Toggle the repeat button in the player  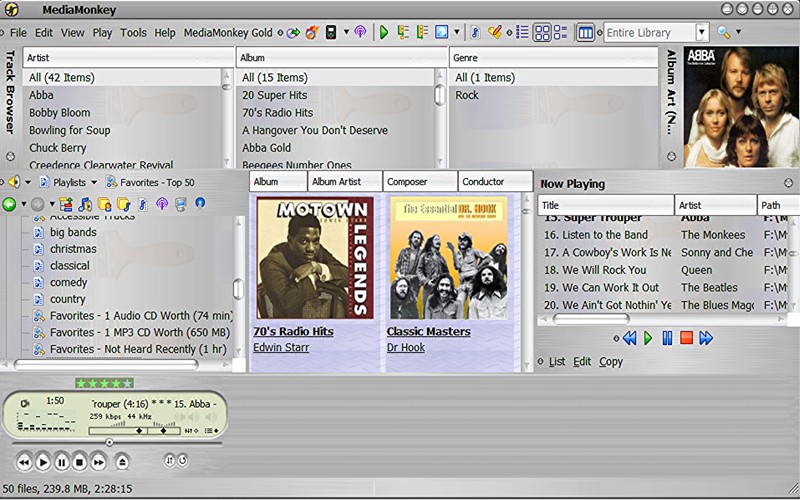click(x=182, y=460)
